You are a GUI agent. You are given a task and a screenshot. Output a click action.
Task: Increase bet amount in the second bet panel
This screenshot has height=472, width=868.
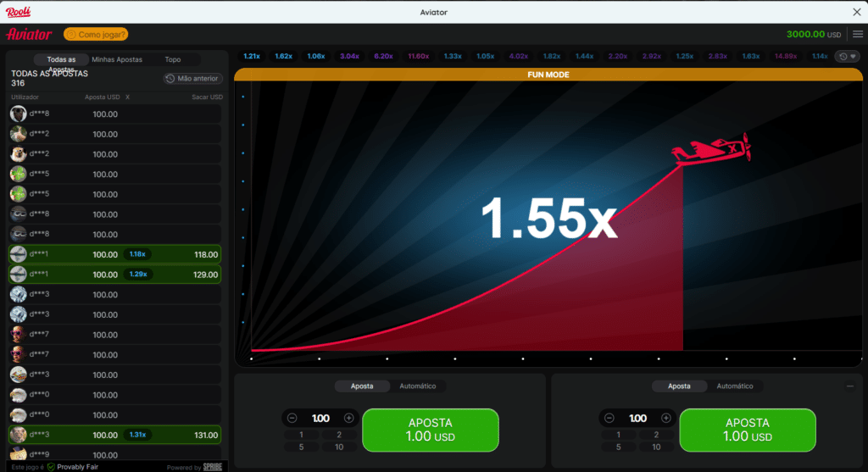[x=666, y=419]
